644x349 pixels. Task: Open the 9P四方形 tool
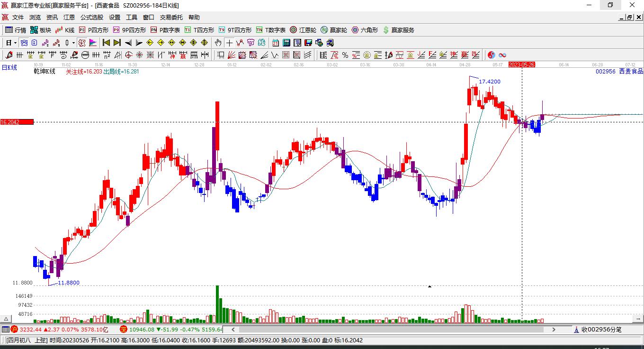coord(129,30)
